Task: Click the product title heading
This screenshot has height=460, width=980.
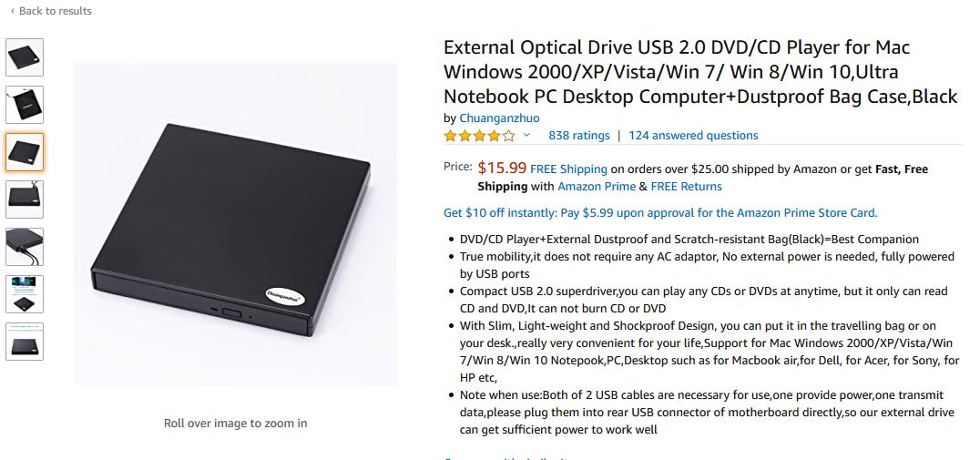Action: click(x=700, y=71)
